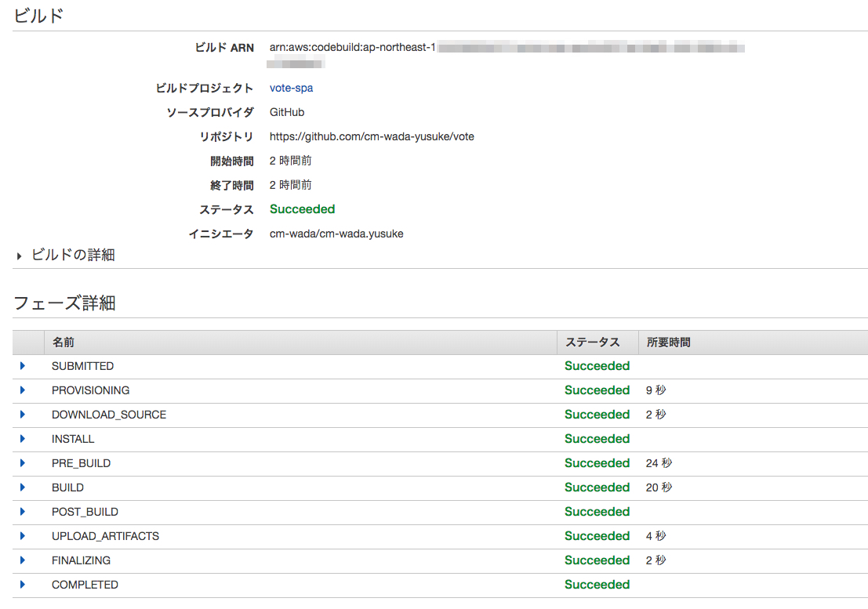Expand the PROVISIONING phase disclosure triangle
Screen dimensions: 868x609
pos(22,390)
